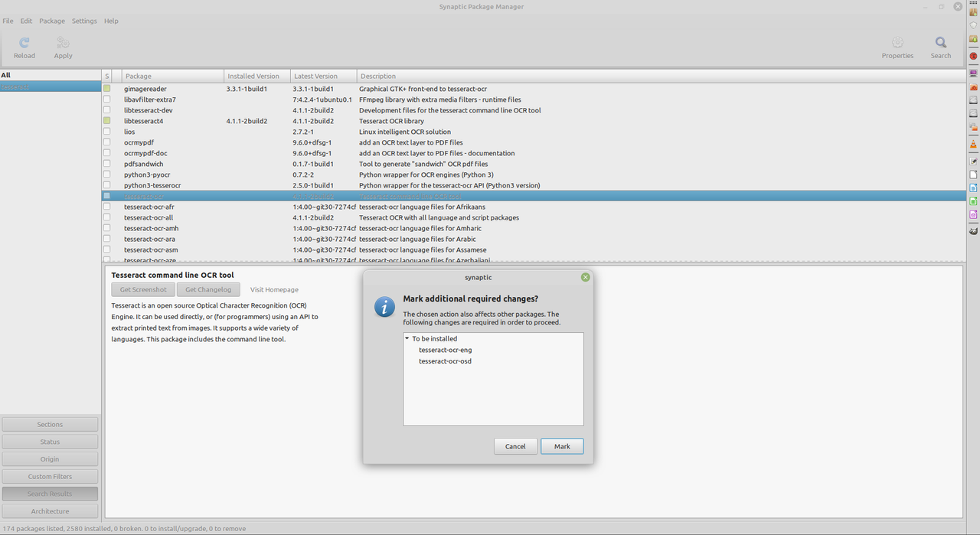Select the ocrmypdf package row
The height and width of the screenshot is (535, 980).
tap(533, 142)
